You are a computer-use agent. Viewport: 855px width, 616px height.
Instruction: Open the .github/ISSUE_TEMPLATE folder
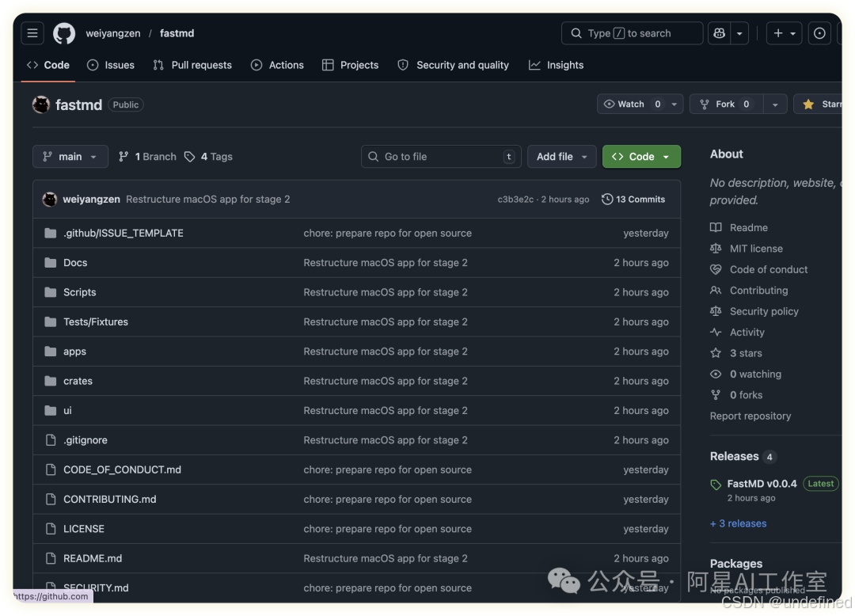tap(123, 234)
